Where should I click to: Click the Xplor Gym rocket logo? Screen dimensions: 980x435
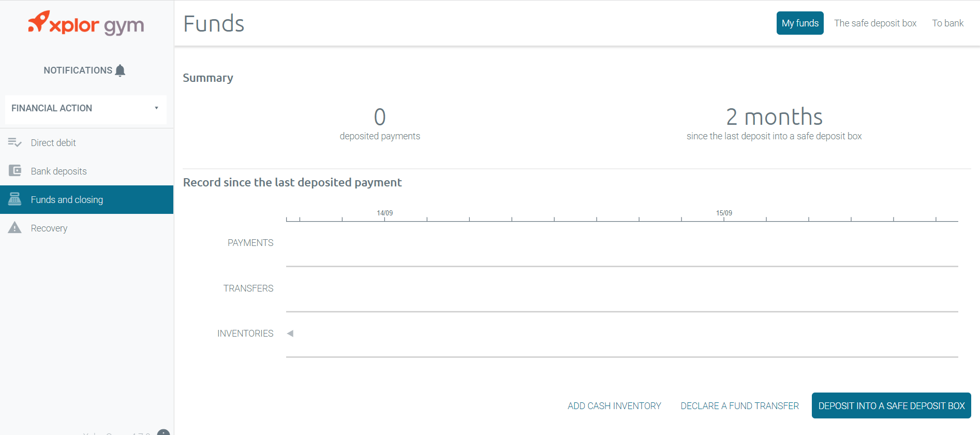(x=86, y=23)
